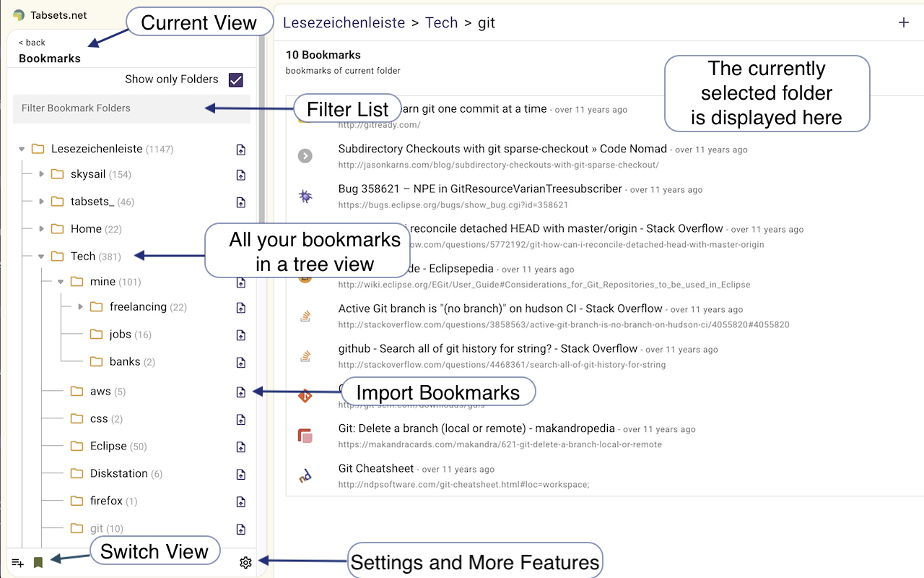The image size is (924, 578).
Task: Open settings gear in sidebar footer
Action: (245, 563)
